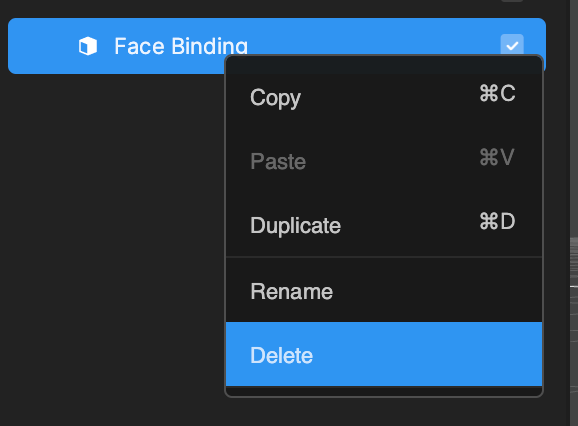The height and width of the screenshot is (426, 578).
Task: Click the viewport strip at the right edge
Action: pyautogui.click(x=574, y=213)
